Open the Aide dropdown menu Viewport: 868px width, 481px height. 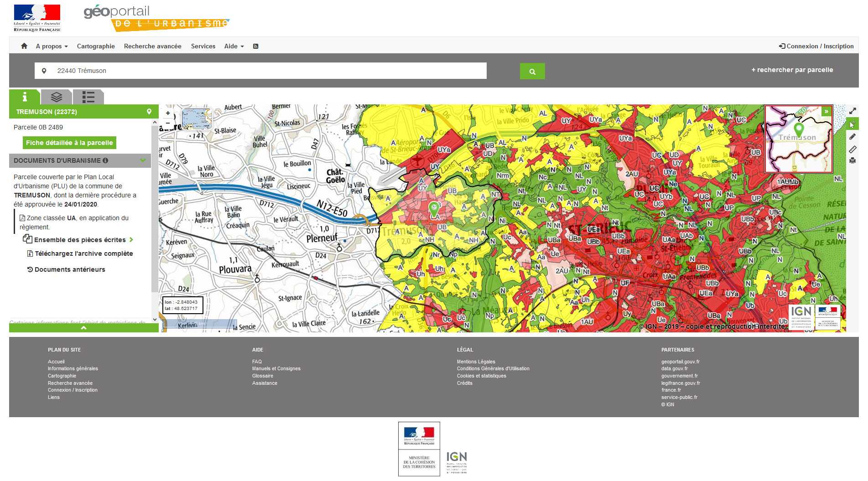coord(234,46)
